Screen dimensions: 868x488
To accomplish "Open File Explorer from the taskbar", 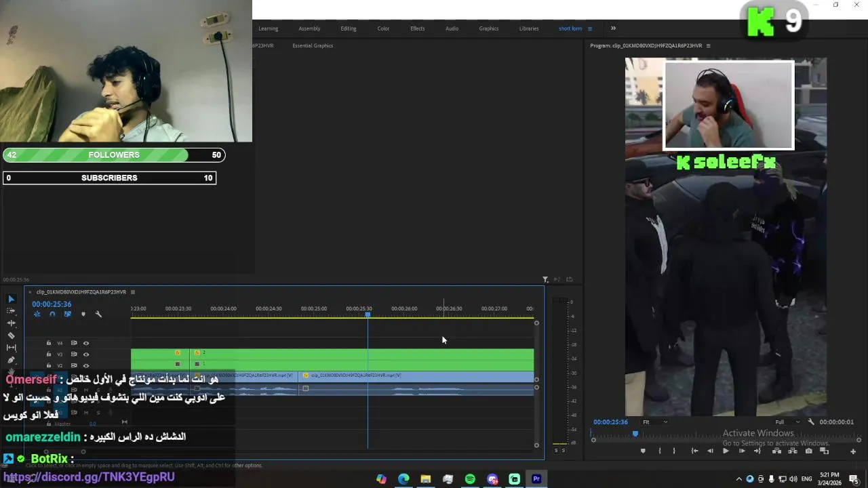I will (x=426, y=479).
